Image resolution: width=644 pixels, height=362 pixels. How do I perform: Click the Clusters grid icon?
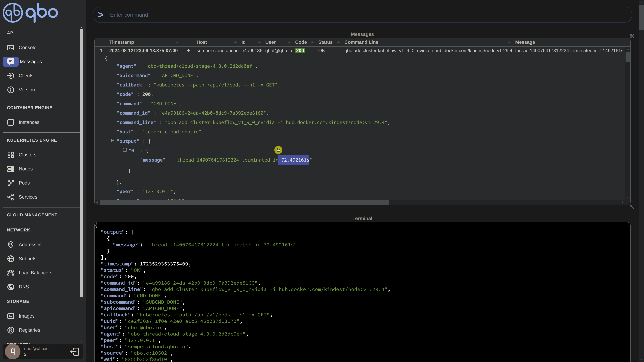pos(11,155)
